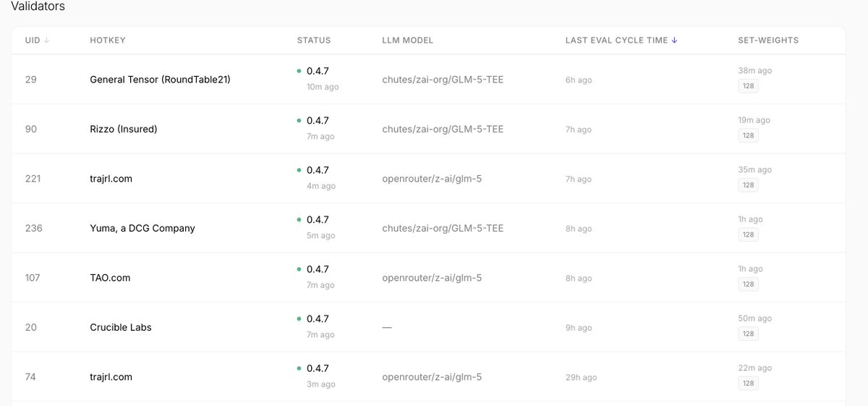Click 10m ago status time
Screen dimensions: 868x406
(x=323, y=87)
